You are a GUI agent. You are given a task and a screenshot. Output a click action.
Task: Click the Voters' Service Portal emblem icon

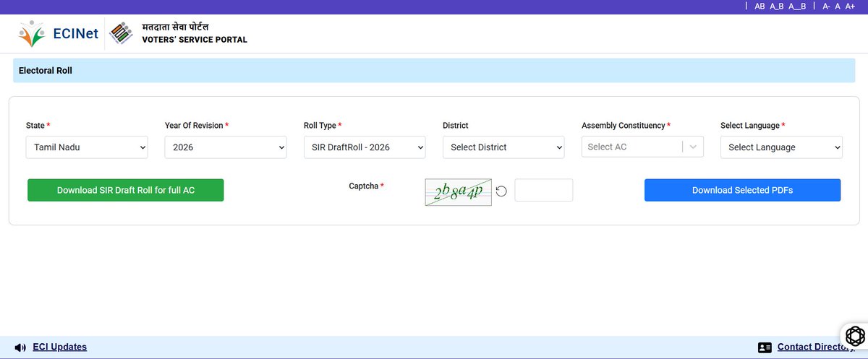point(121,33)
